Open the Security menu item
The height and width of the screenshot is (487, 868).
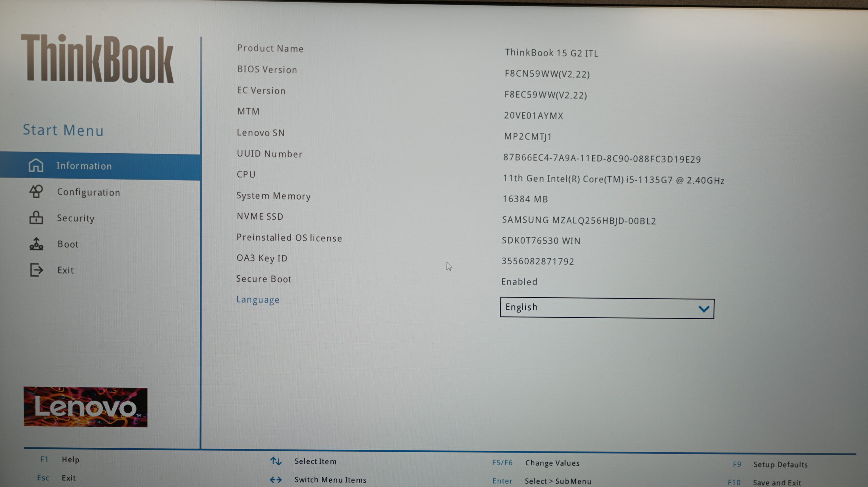[x=76, y=218]
